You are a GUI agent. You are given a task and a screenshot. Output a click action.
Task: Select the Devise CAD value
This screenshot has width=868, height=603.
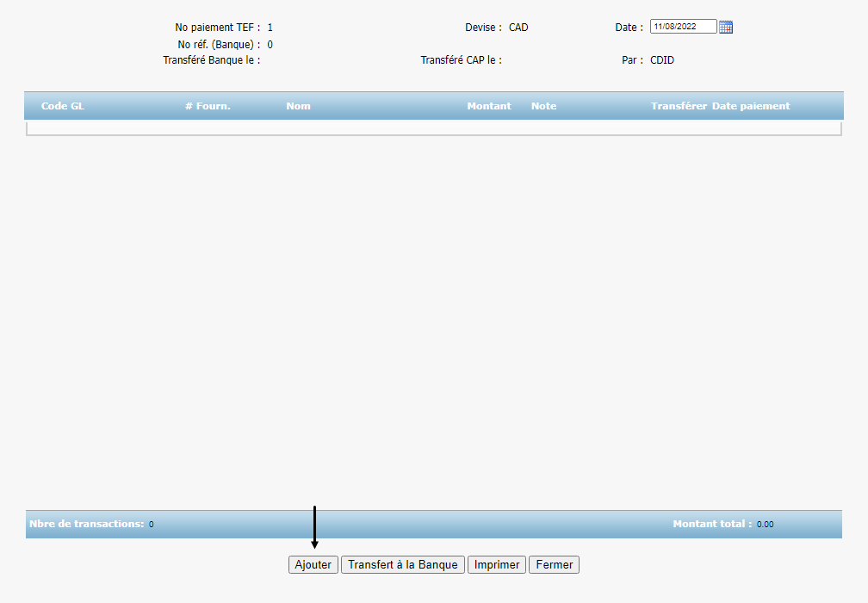[x=518, y=28]
